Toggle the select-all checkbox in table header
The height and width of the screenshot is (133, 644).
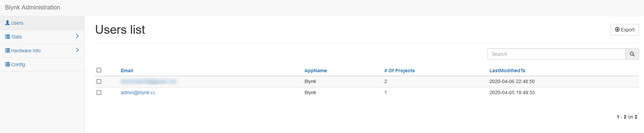pyautogui.click(x=99, y=70)
